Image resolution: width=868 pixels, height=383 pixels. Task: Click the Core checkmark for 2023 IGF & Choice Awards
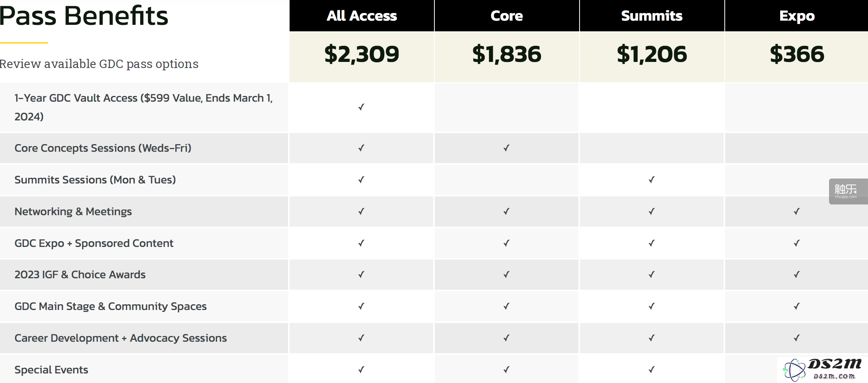pos(506,274)
